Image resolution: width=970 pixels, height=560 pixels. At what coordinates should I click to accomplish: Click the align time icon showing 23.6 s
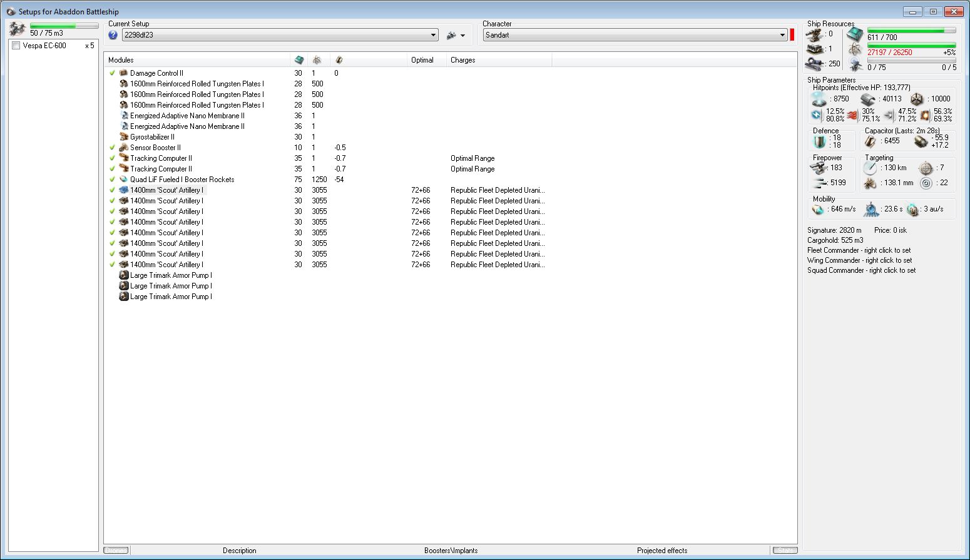871,210
